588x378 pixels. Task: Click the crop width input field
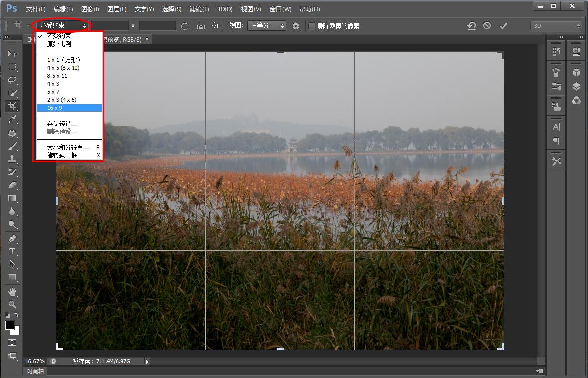[x=110, y=26]
